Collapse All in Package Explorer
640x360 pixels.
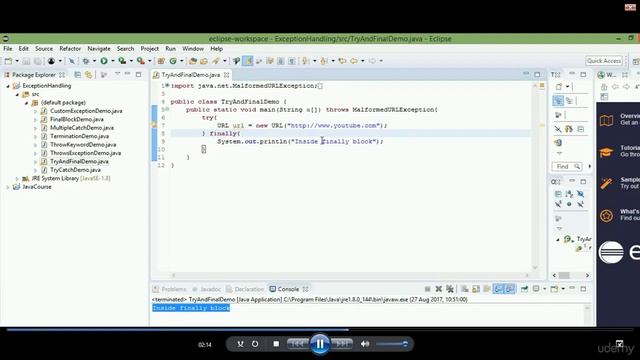tap(78, 75)
